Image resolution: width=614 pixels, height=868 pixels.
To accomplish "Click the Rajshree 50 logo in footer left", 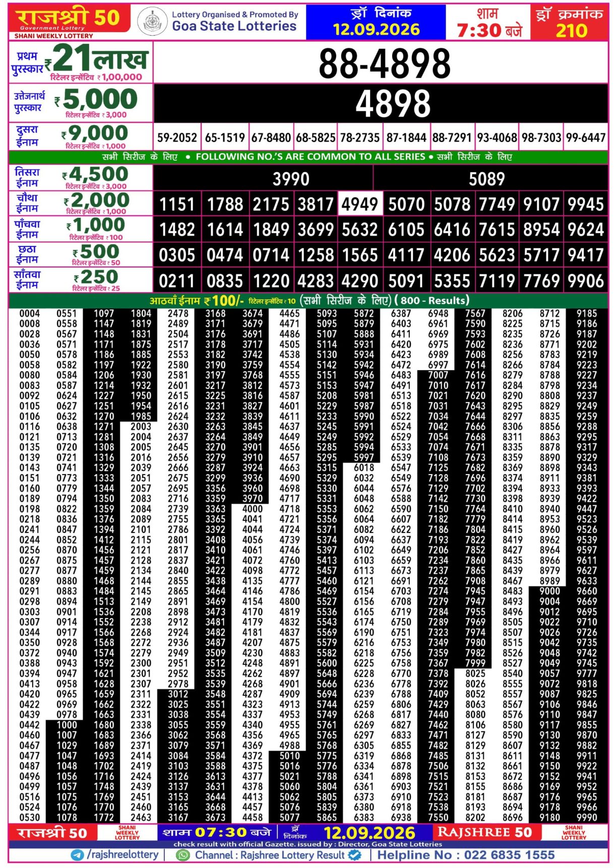I will point(52,832).
